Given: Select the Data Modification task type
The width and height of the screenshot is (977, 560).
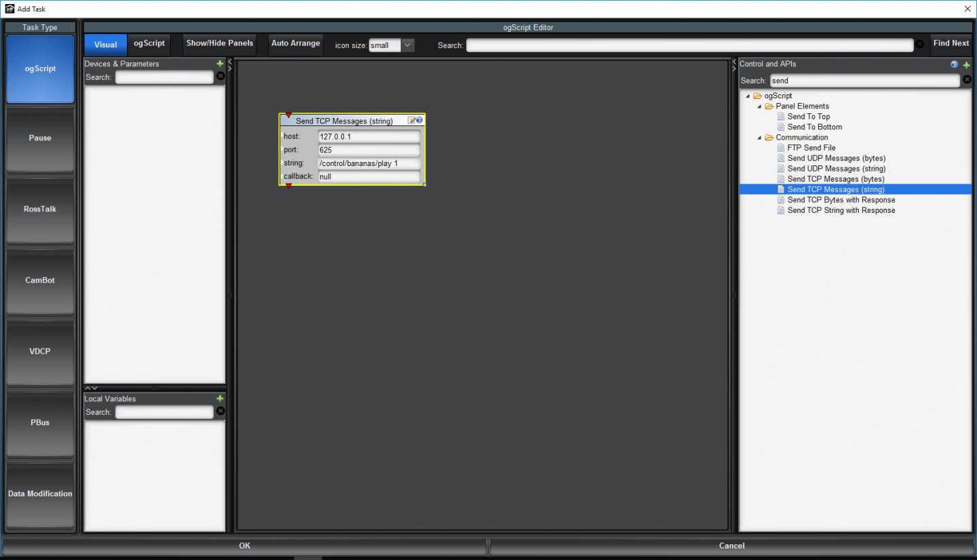Looking at the screenshot, I should (40, 494).
